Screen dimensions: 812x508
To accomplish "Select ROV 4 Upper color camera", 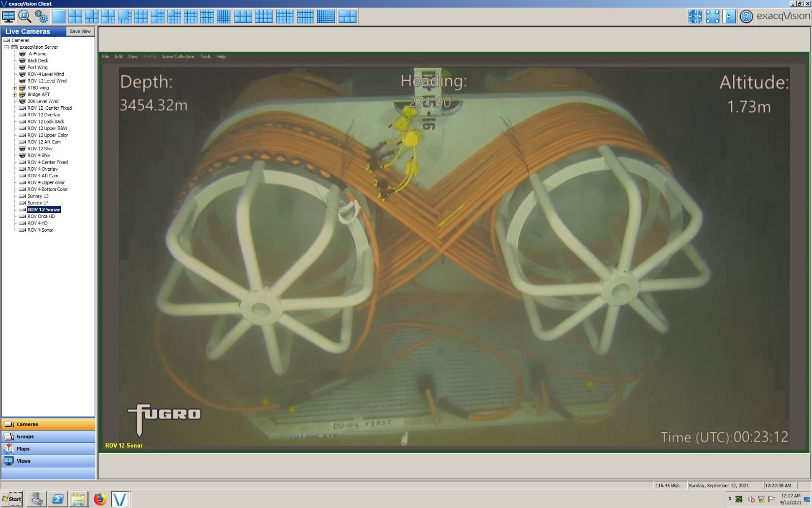I will click(x=46, y=182).
